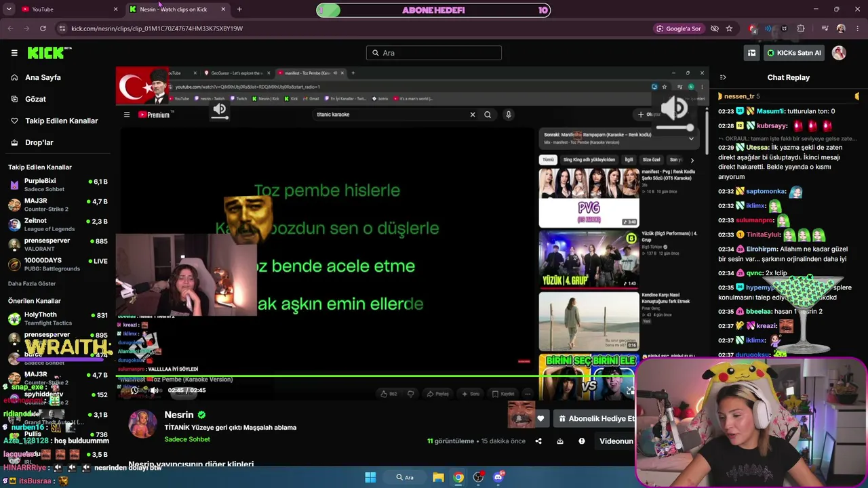The image size is (868, 488).
Task: Click the KICKs Satın Al button
Action: pos(793,53)
